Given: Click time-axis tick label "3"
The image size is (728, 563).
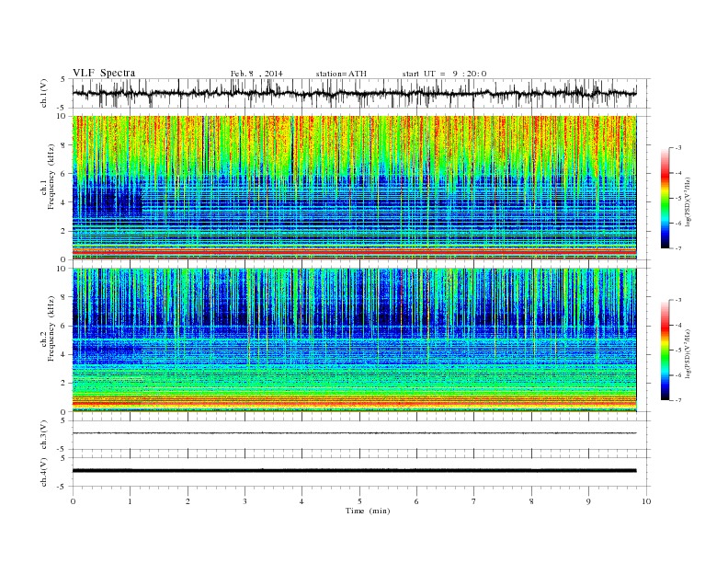Looking at the screenshot, I should pyautogui.click(x=245, y=501).
